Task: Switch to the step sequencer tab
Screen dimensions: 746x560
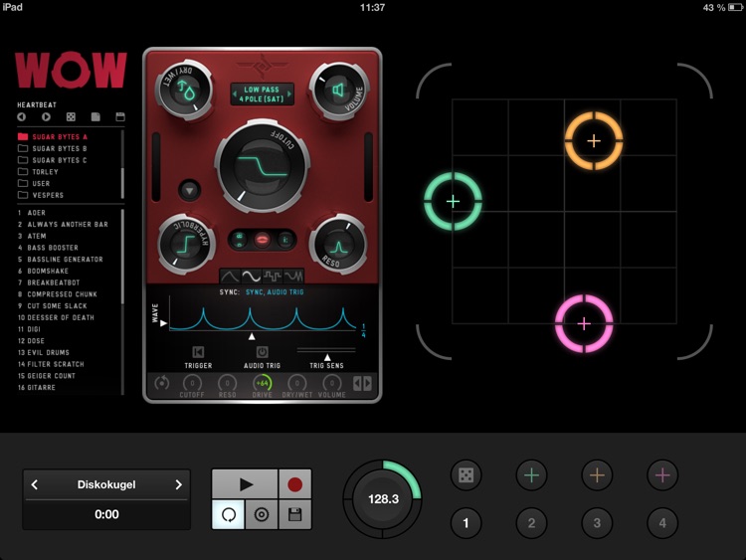Action: click(273, 276)
